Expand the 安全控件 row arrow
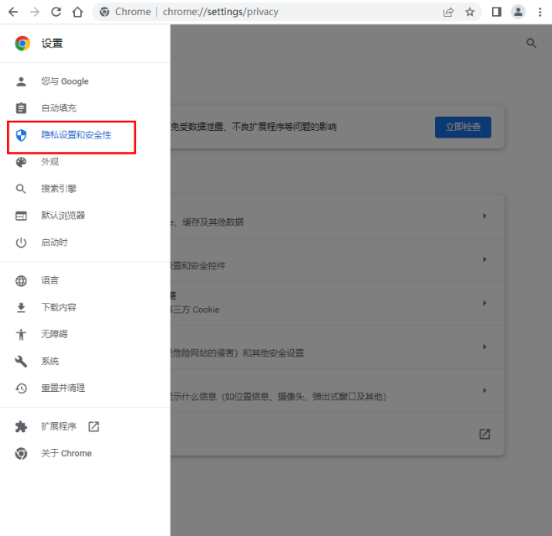552x536 pixels. click(484, 259)
